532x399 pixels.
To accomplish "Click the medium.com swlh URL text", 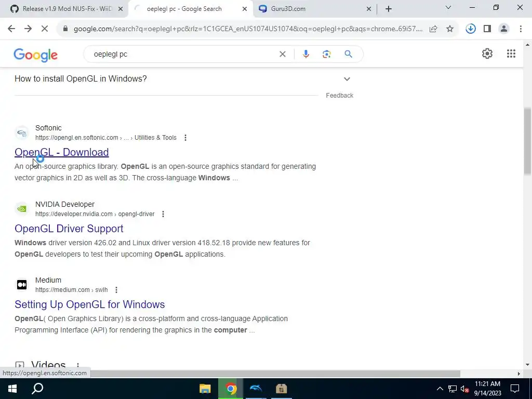I will click(72, 290).
